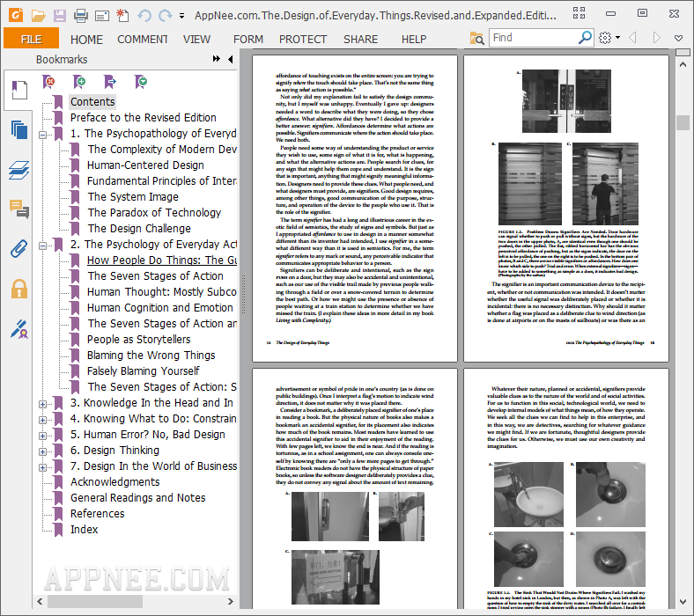Switch to the SHARE tab

point(361,40)
